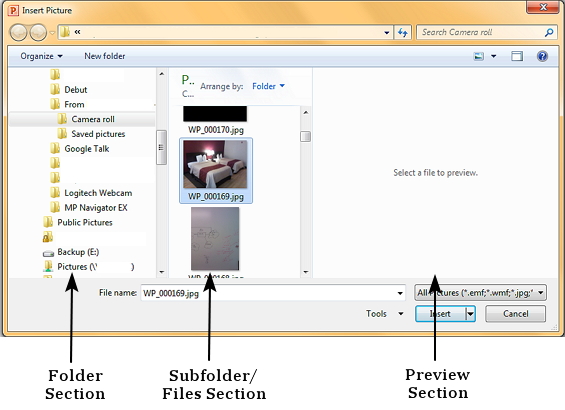Open the Arrange by Folder dropdown
The width and height of the screenshot is (565, 410).
point(268,86)
